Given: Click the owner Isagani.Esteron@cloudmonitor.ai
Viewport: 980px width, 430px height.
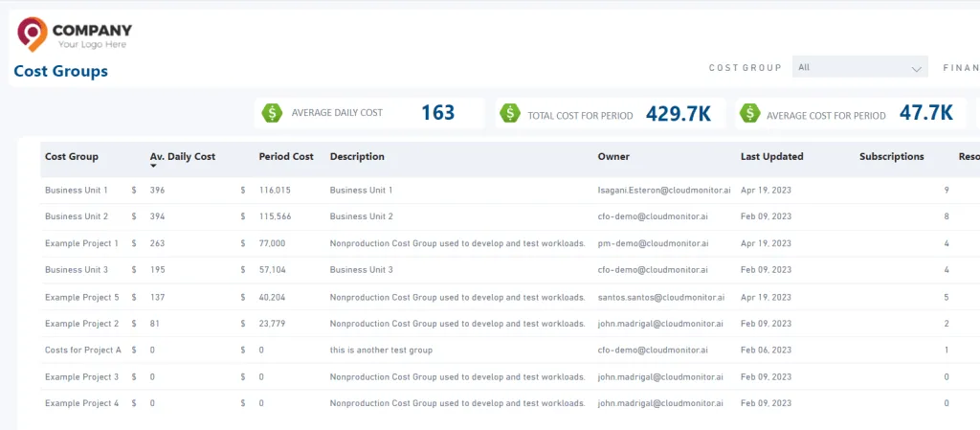Looking at the screenshot, I should [664, 190].
